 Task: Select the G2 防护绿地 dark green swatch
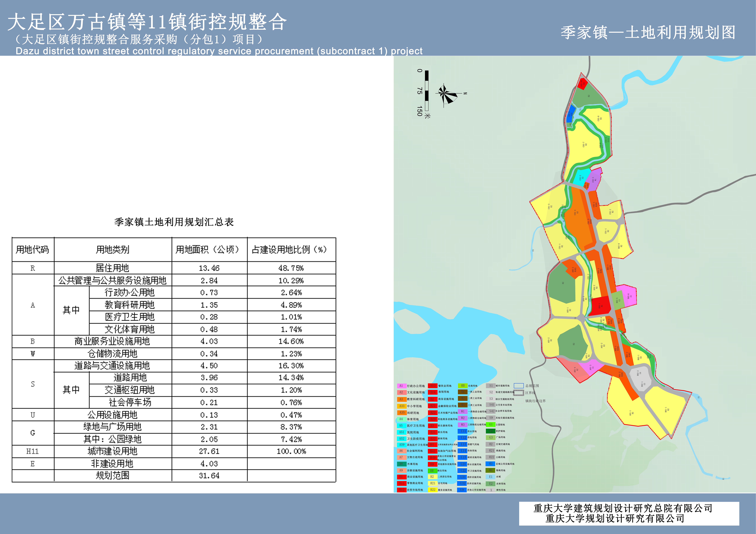click(491, 431)
